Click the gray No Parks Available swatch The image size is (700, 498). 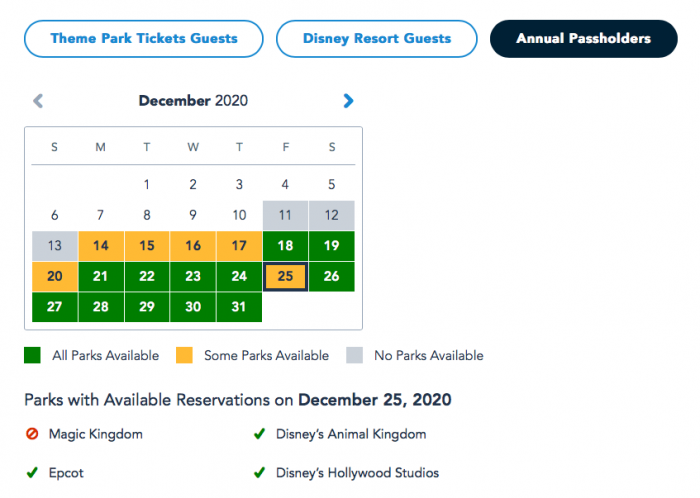[354, 355]
